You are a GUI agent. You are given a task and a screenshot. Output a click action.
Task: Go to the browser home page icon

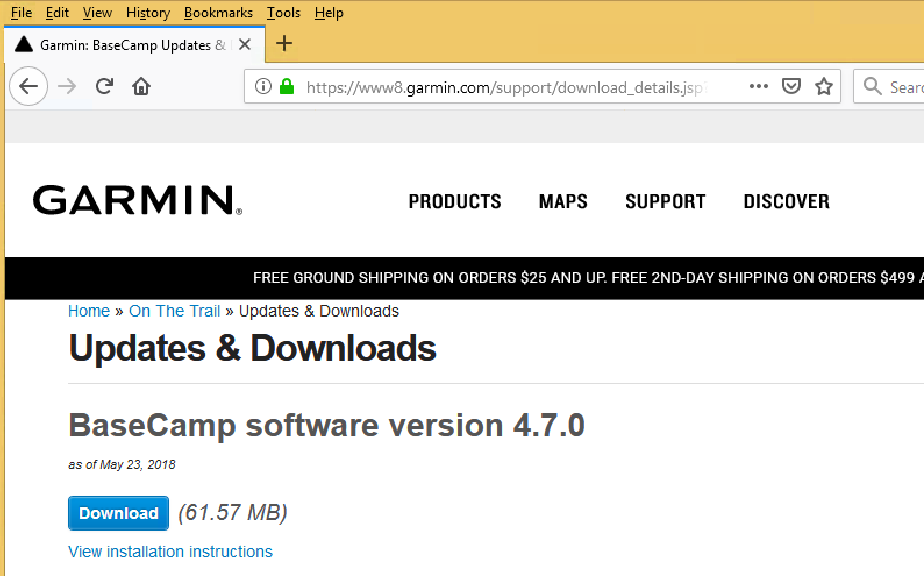pos(141,87)
